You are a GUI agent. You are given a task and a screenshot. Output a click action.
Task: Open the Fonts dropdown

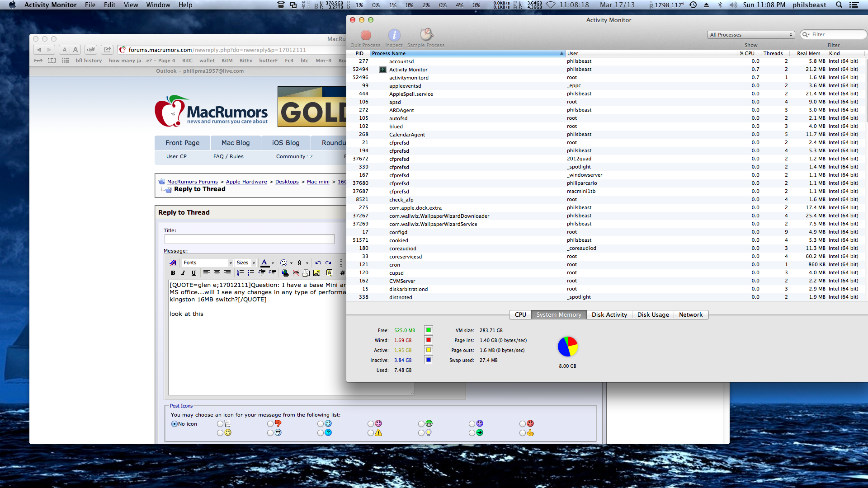[208, 263]
